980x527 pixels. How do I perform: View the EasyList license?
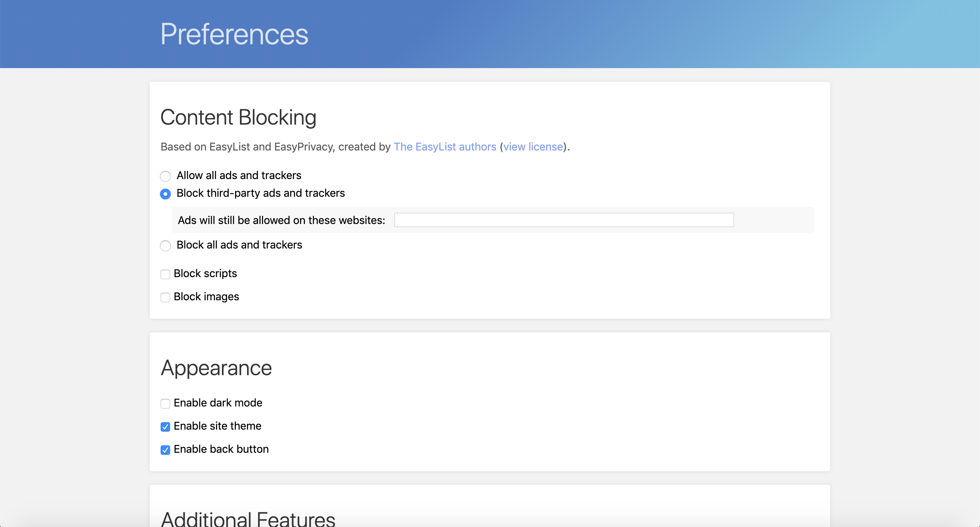533,146
